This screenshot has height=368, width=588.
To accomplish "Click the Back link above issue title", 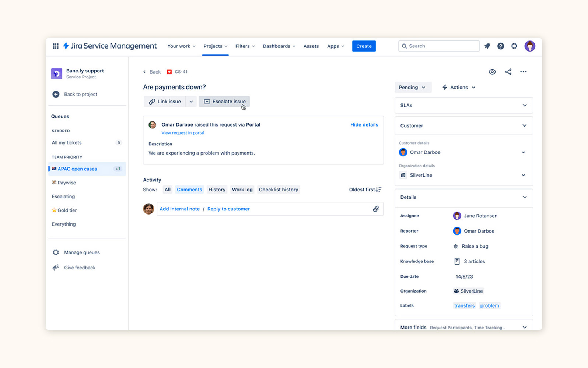I will (x=152, y=72).
